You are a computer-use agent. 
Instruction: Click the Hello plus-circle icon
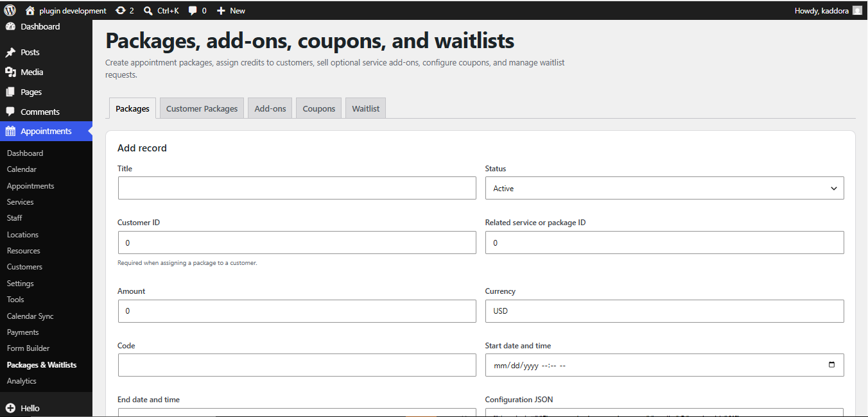point(10,408)
